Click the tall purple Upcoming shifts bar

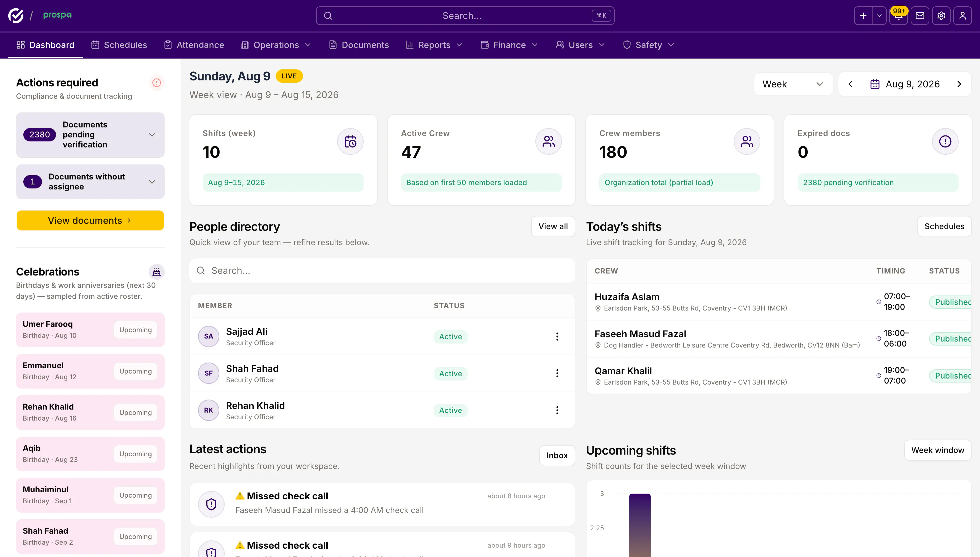click(x=640, y=525)
